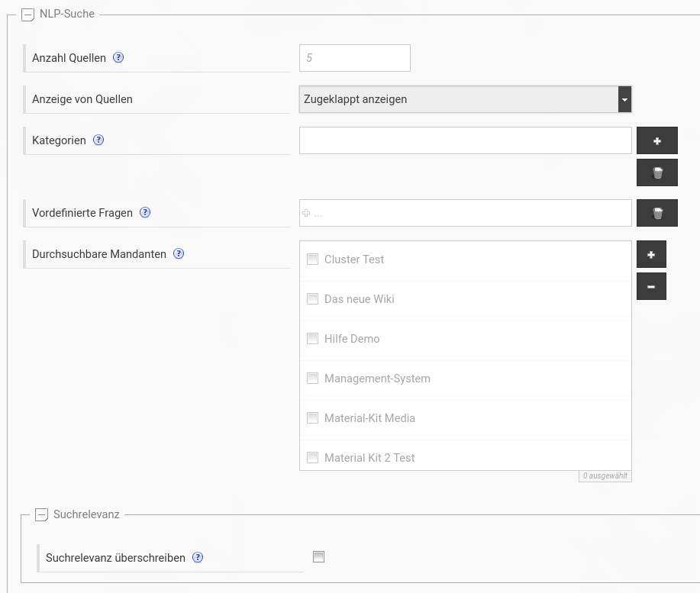Check the Cluster Test checkbox
Image resolution: width=700 pixels, height=593 pixels.
pyautogui.click(x=312, y=259)
